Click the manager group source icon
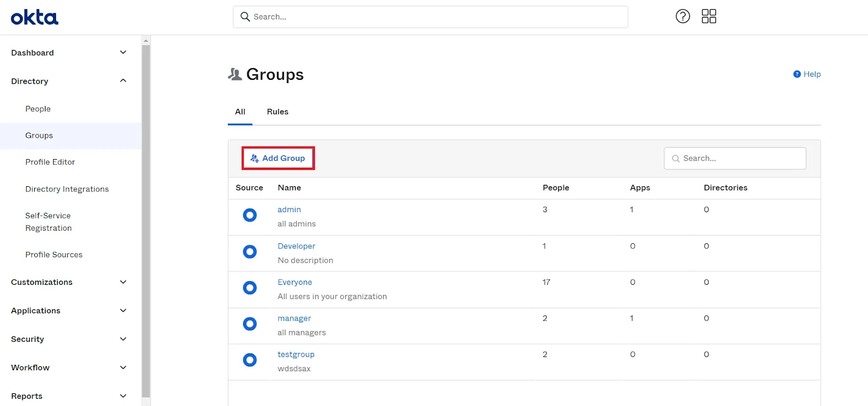This screenshot has width=868, height=406. pos(250,324)
